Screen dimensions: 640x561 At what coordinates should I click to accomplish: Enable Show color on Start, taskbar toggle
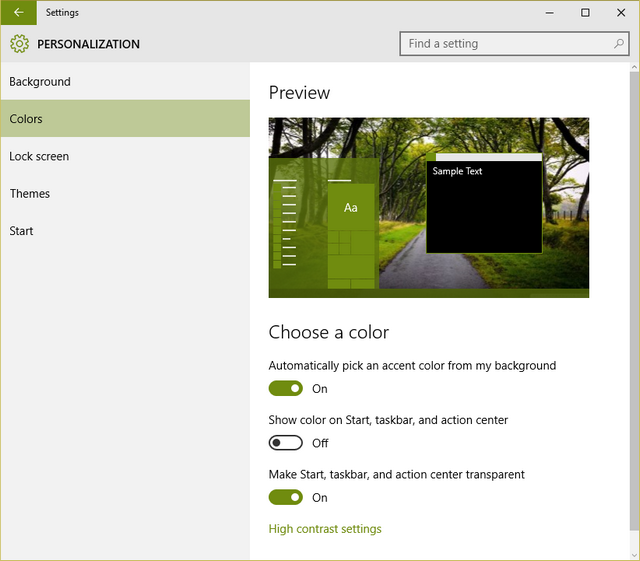pos(285,443)
